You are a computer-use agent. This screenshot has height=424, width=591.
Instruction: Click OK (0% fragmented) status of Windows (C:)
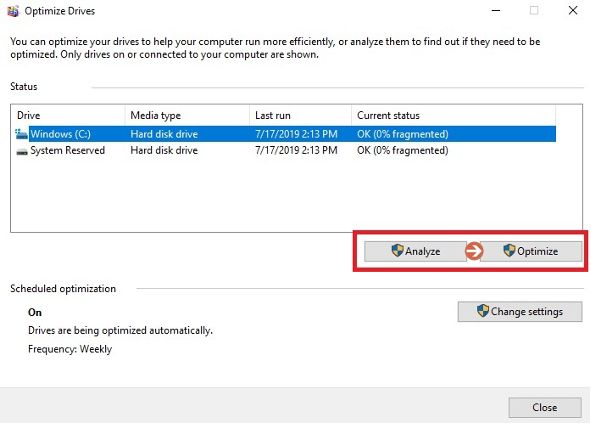[x=403, y=134]
